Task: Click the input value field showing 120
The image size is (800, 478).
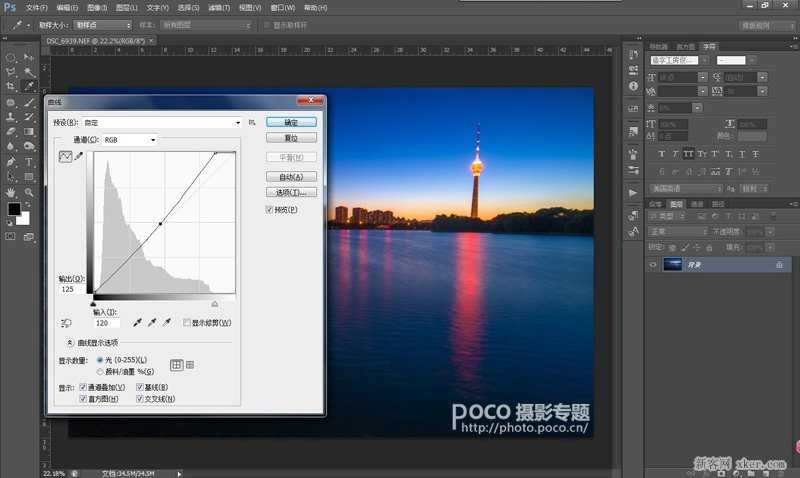Action: tap(107, 323)
